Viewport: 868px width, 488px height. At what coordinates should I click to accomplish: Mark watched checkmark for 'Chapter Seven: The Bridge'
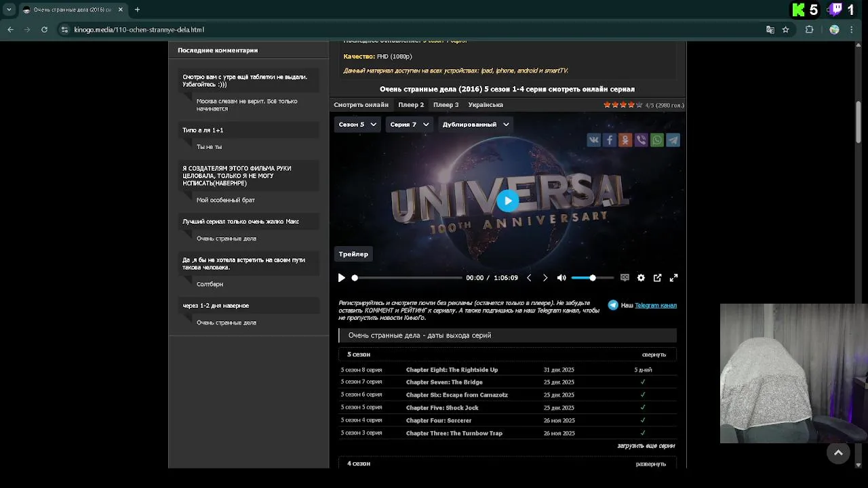coord(643,382)
